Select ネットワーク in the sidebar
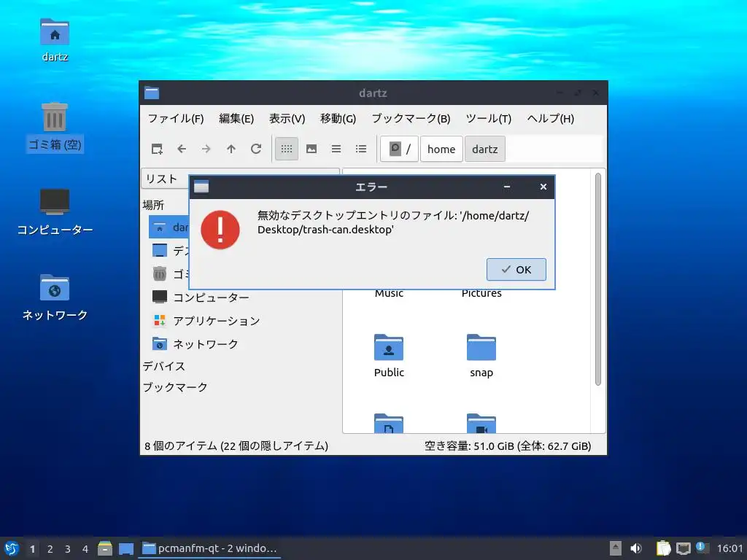The width and height of the screenshot is (747, 560). [196, 344]
